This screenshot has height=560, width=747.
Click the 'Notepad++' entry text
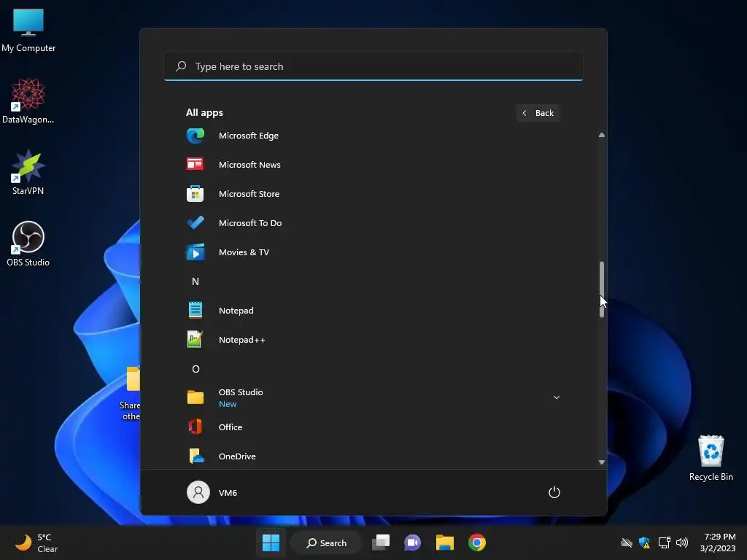pos(242,340)
